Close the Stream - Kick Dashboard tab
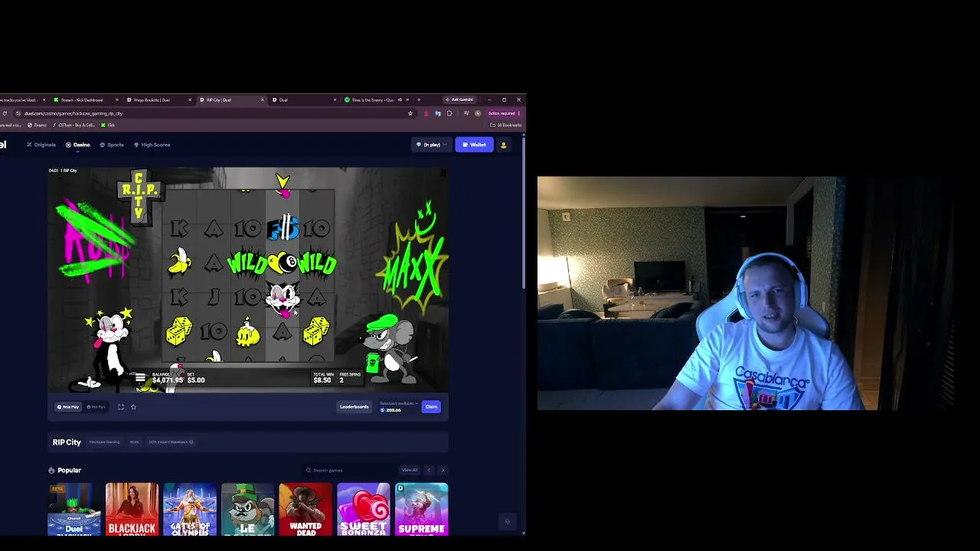980x551 pixels. 117,99
